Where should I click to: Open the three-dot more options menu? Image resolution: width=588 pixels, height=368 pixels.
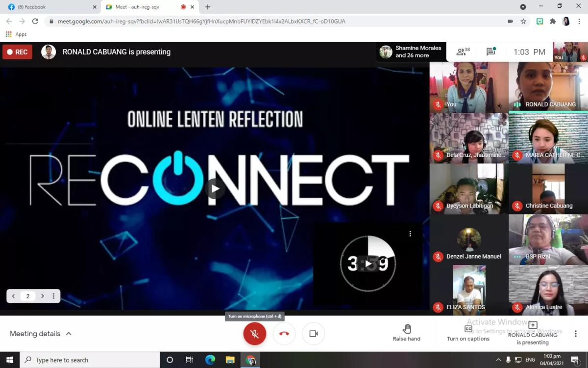[x=576, y=333]
